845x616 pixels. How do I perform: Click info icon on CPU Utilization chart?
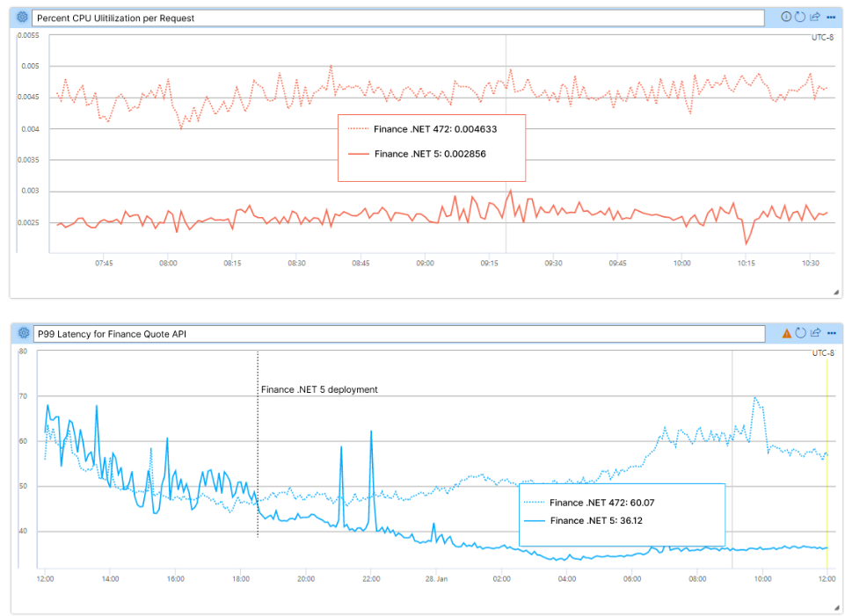tap(786, 17)
